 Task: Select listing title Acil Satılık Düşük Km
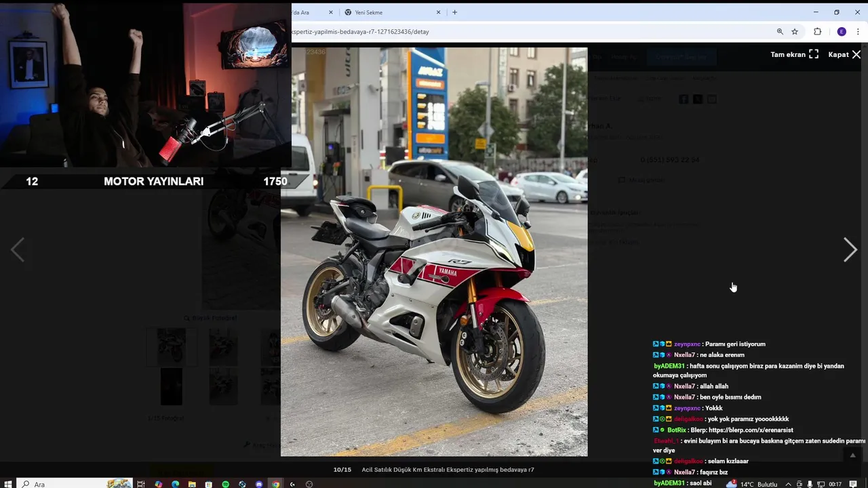pos(448,470)
